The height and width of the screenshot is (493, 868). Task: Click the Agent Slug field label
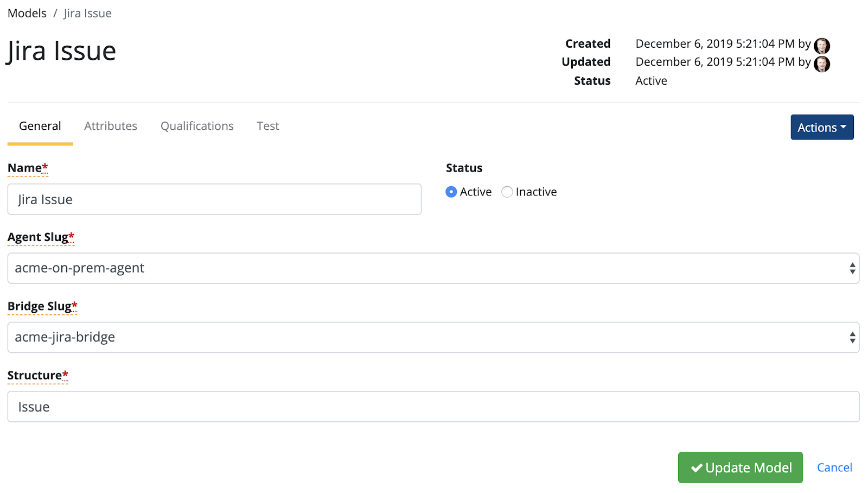tap(41, 237)
